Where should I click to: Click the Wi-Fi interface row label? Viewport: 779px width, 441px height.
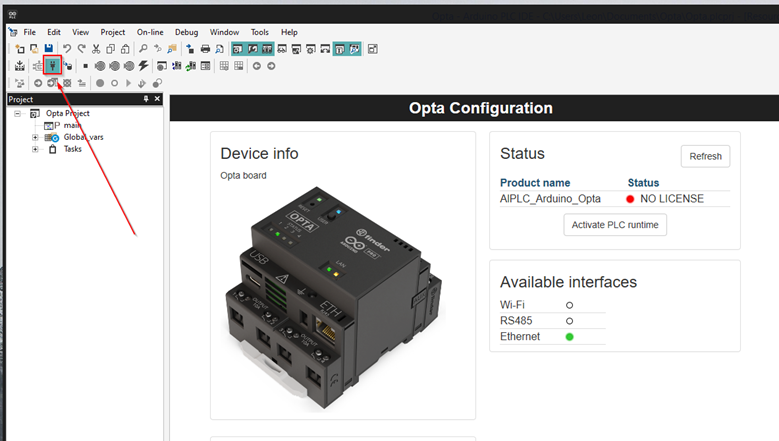point(512,305)
